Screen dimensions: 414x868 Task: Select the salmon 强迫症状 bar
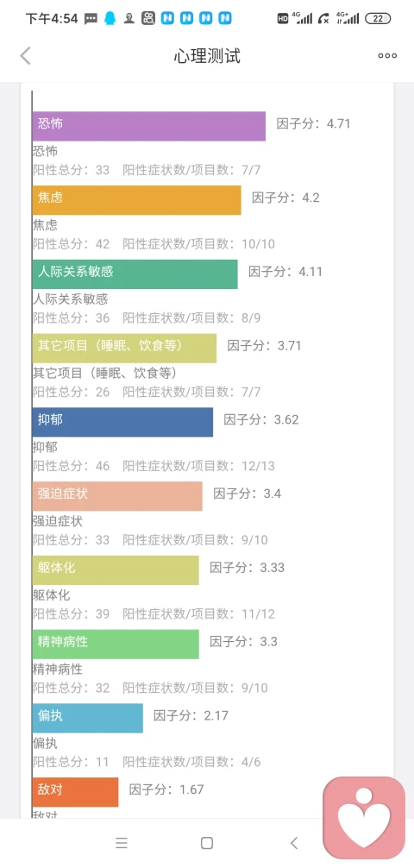pyautogui.click(x=117, y=496)
